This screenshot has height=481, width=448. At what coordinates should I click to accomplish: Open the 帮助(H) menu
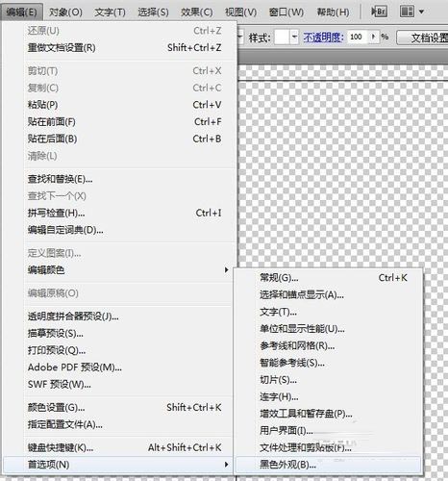pos(333,13)
